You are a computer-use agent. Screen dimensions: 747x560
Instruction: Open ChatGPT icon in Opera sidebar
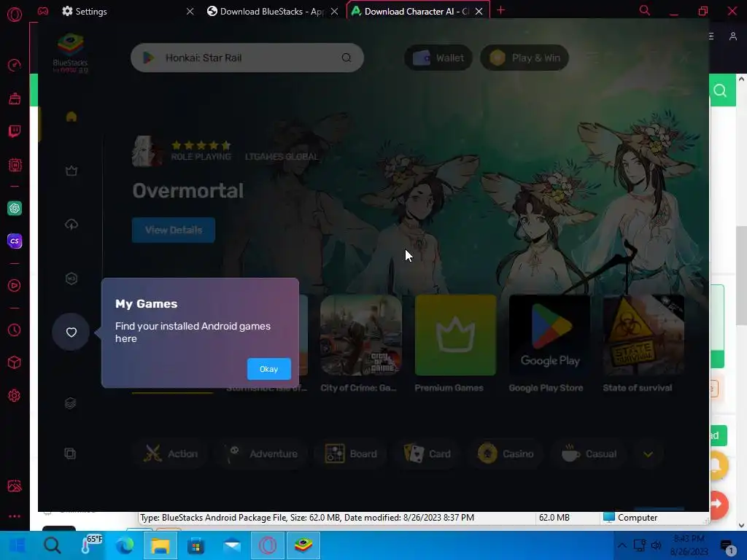tap(15, 208)
